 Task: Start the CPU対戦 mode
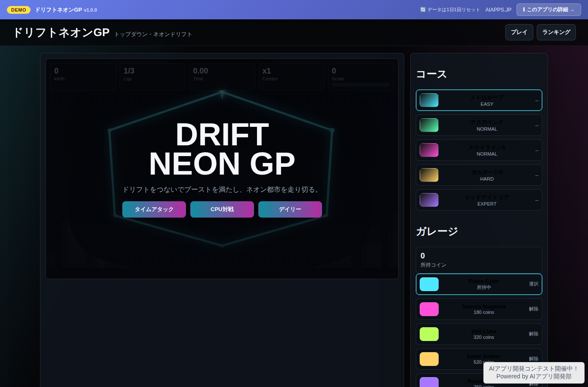point(222,209)
